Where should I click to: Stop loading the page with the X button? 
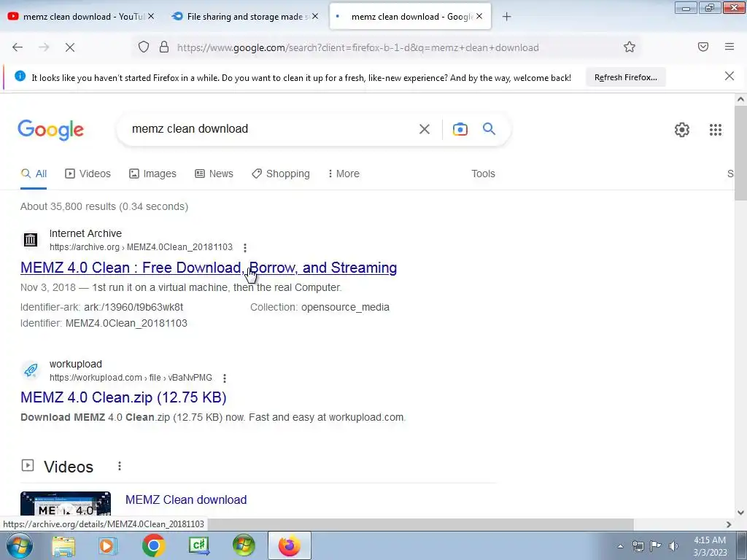point(70,47)
